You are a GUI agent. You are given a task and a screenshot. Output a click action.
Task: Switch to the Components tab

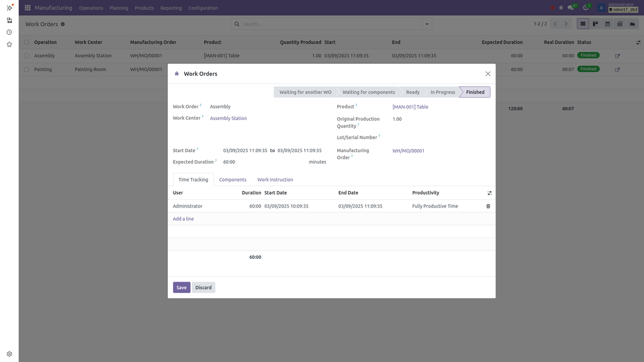click(x=233, y=179)
